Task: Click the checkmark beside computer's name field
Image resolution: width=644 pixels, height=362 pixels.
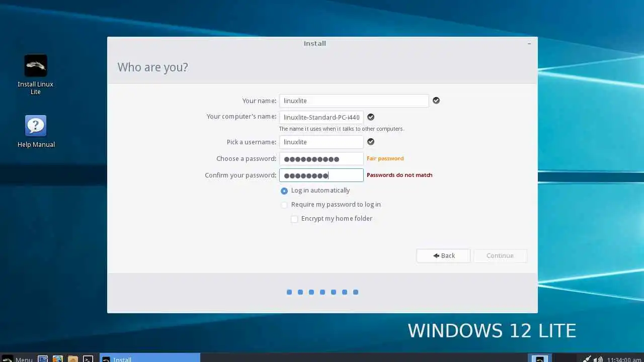Action: click(x=371, y=117)
